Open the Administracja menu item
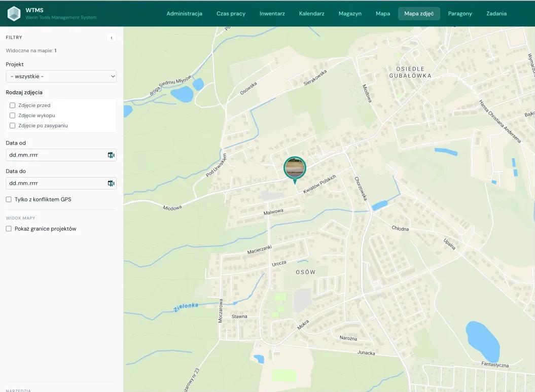Viewport: 535px width, 392px height. pyautogui.click(x=184, y=14)
